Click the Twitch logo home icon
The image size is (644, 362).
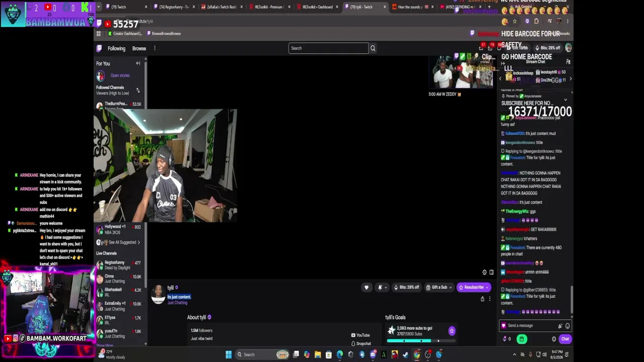(x=99, y=48)
